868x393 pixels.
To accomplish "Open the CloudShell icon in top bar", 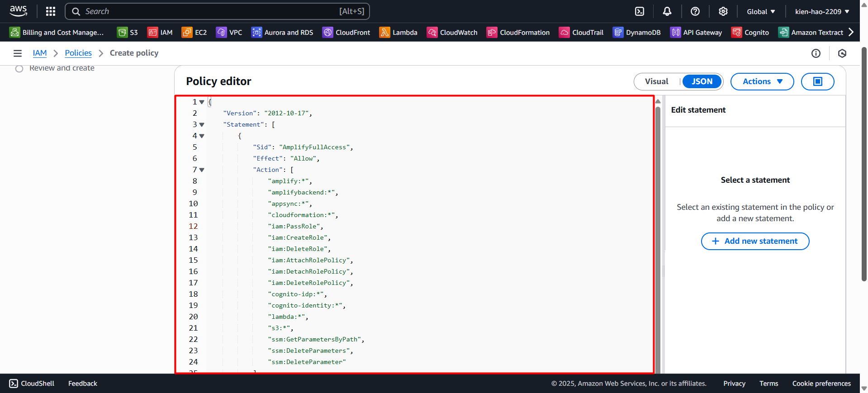I will tap(640, 11).
